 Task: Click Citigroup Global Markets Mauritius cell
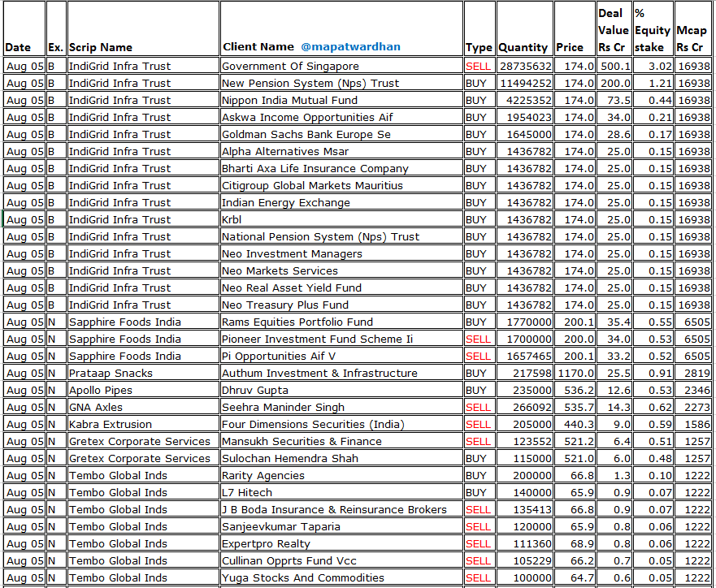pyautogui.click(x=341, y=186)
